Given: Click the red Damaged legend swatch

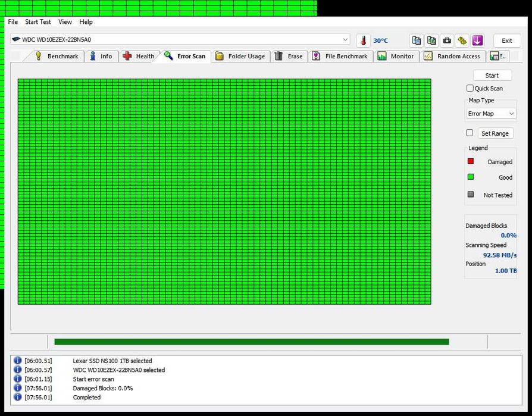Looking at the screenshot, I should 471,161.
